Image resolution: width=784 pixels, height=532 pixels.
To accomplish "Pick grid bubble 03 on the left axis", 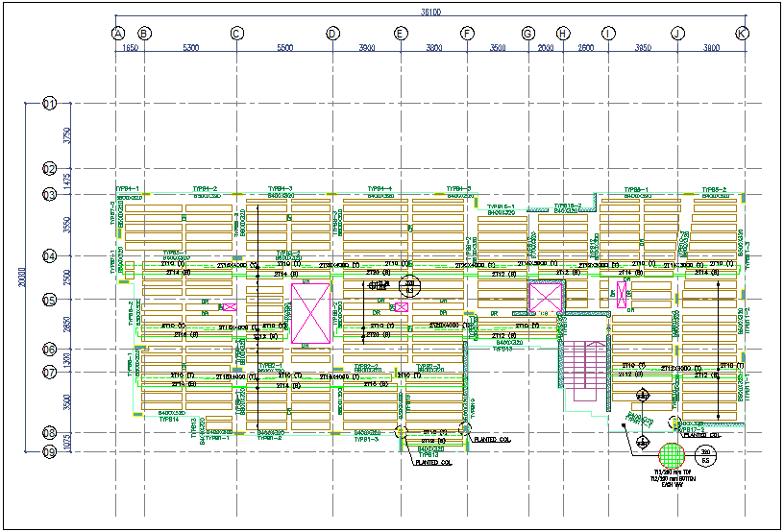I will 50,194.
